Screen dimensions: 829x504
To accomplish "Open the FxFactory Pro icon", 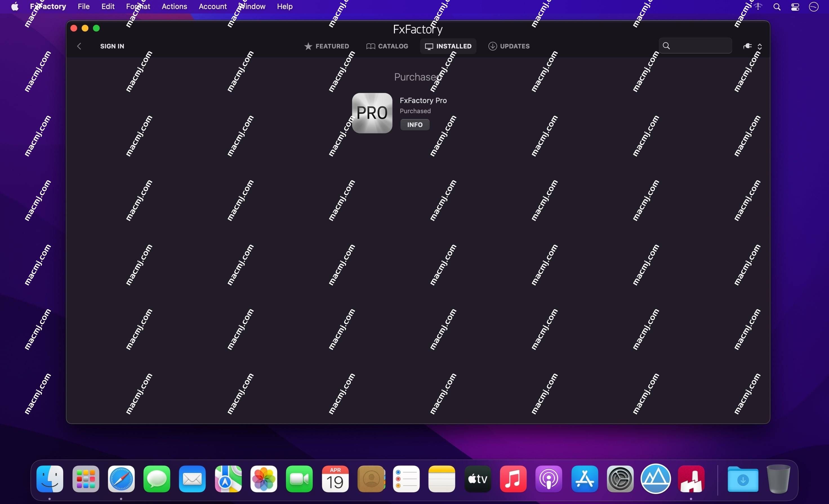I will click(x=372, y=113).
